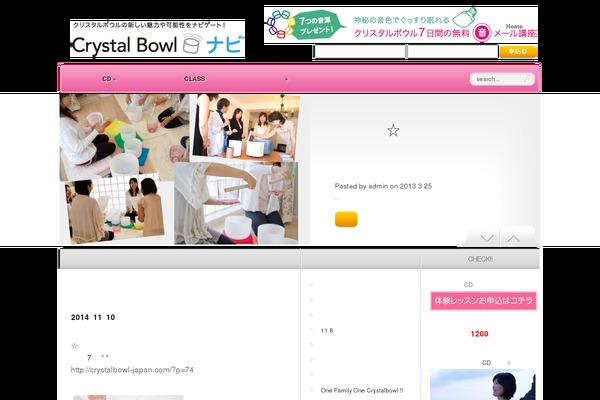Click the pink trial lesson application banner

click(x=482, y=300)
